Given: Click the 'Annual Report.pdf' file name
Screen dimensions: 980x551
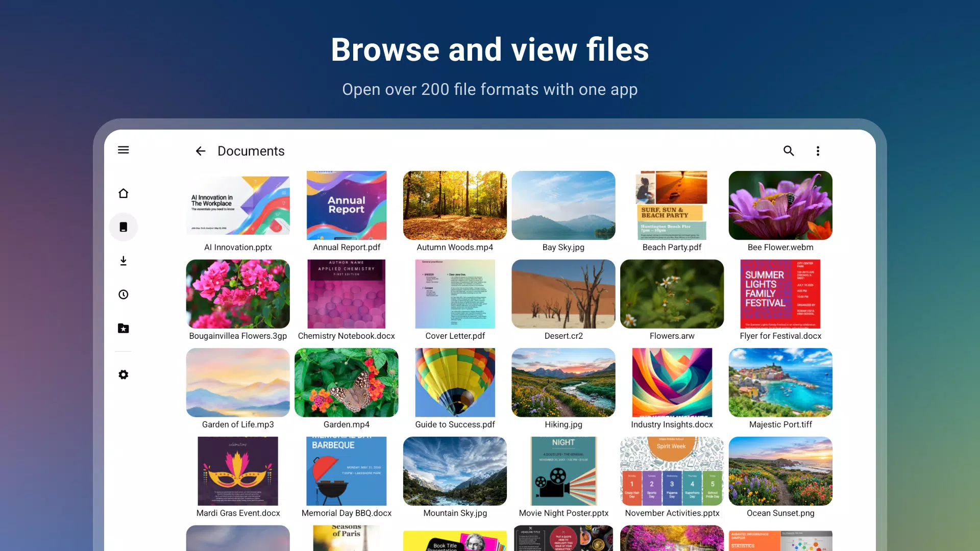Looking at the screenshot, I should [347, 247].
